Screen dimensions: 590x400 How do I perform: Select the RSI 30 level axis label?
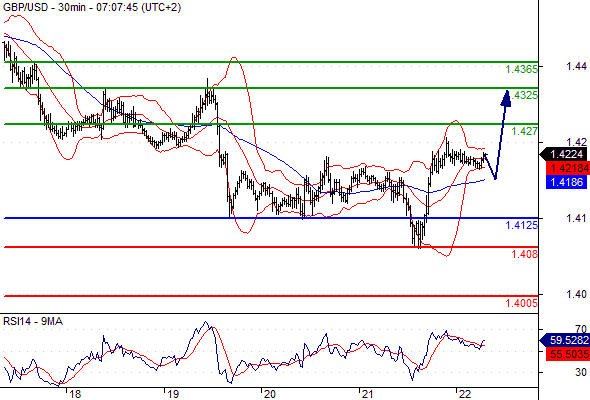[581, 372]
